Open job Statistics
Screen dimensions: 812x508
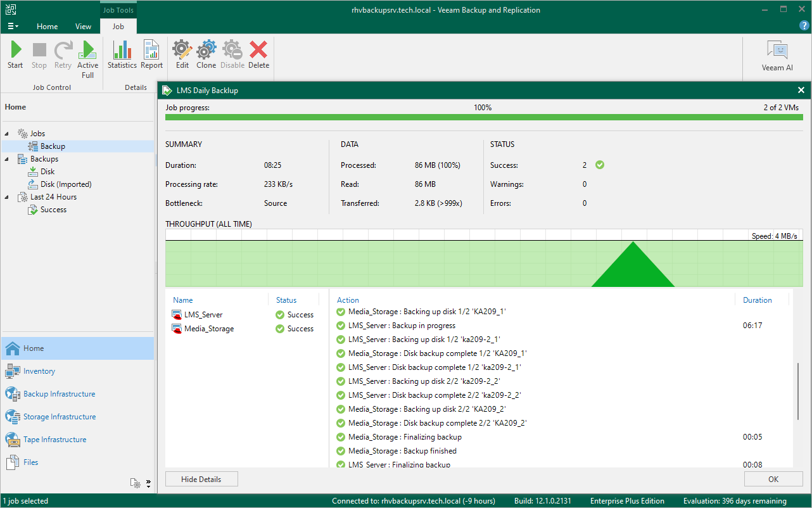[122, 55]
